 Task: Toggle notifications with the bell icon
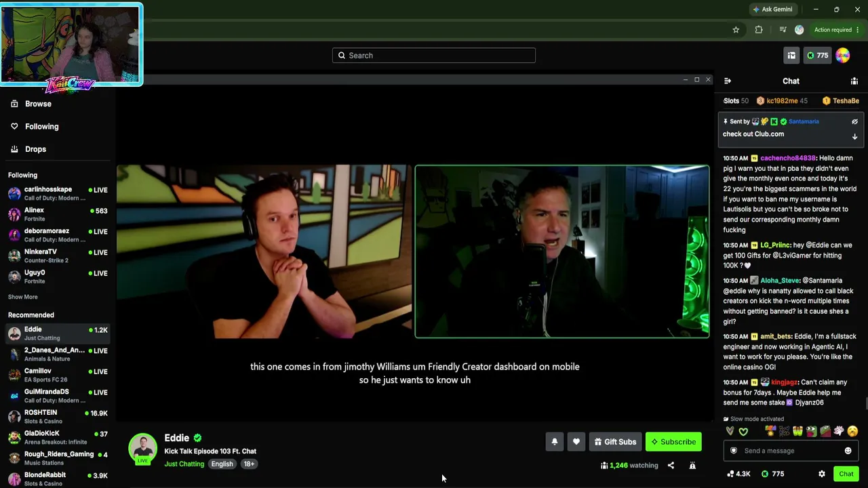click(555, 442)
